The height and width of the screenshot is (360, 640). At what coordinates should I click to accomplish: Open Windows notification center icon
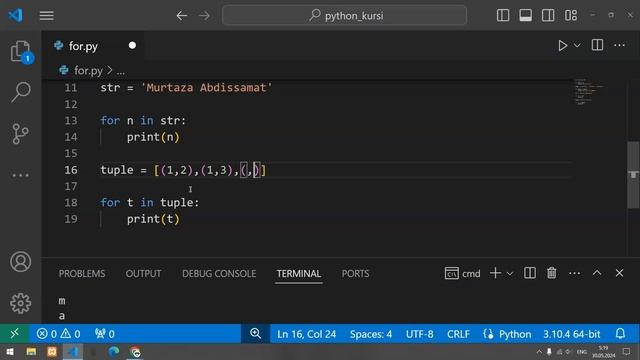(627, 351)
